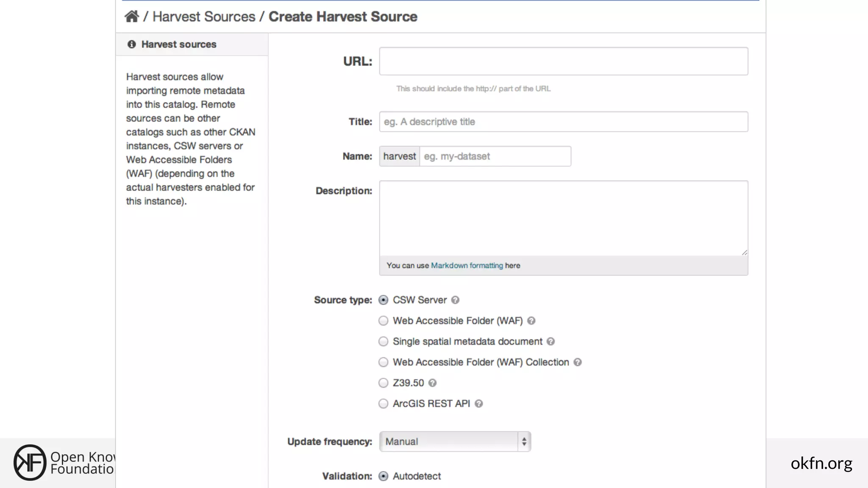The height and width of the screenshot is (488, 868).
Task: Click help icon beside ArcGIS REST API
Action: tap(479, 404)
